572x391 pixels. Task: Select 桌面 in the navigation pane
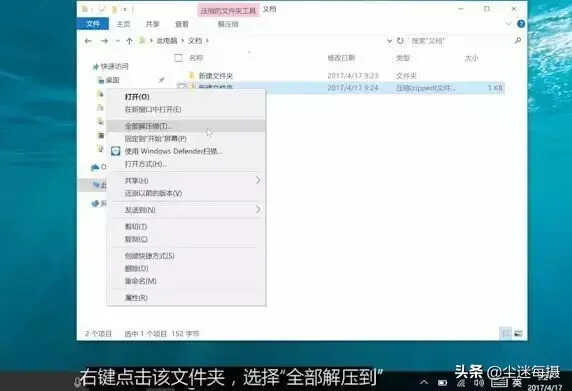pyautogui.click(x=112, y=80)
